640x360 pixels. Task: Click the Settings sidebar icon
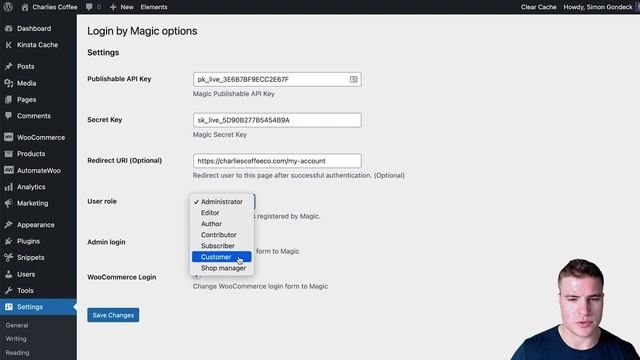click(x=9, y=307)
